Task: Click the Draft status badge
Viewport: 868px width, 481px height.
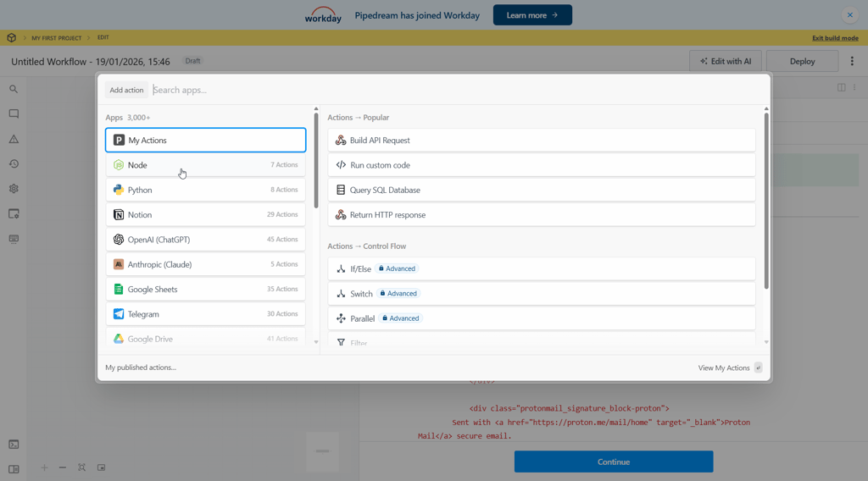Action: pyautogui.click(x=192, y=61)
